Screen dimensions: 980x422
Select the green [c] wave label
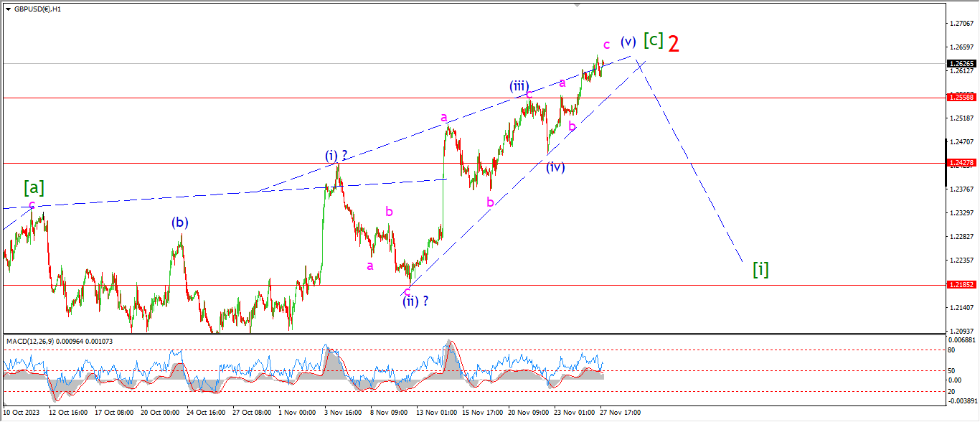653,40
